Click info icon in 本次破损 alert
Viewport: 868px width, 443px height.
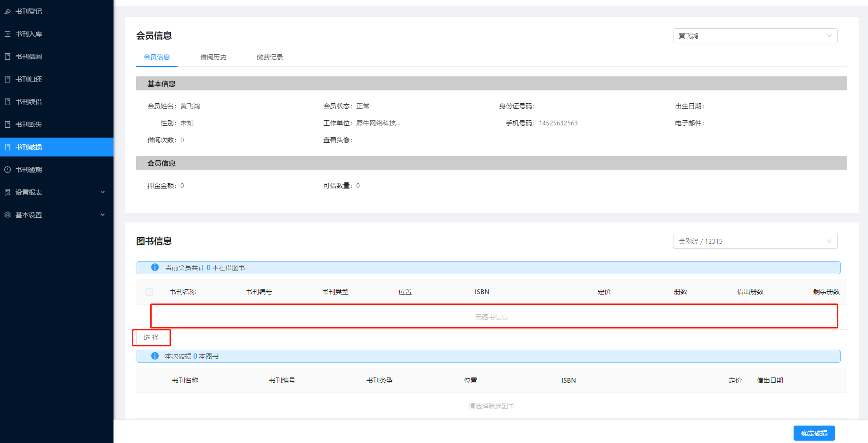(x=155, y=356)
